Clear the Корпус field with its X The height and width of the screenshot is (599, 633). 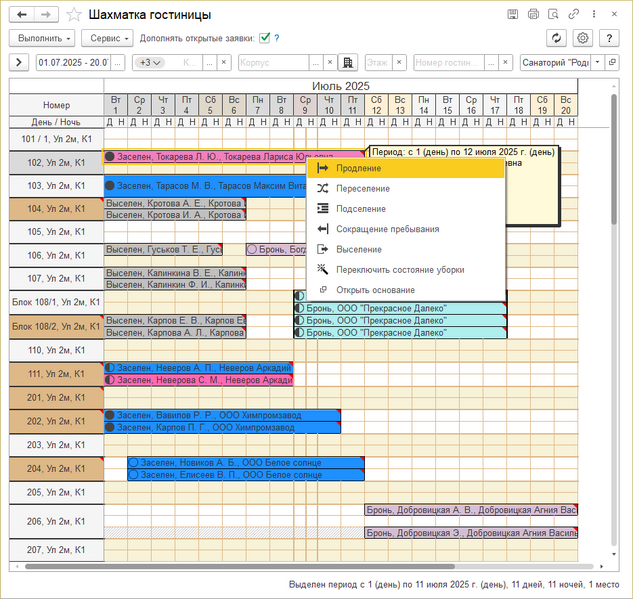tap(330, 63)
